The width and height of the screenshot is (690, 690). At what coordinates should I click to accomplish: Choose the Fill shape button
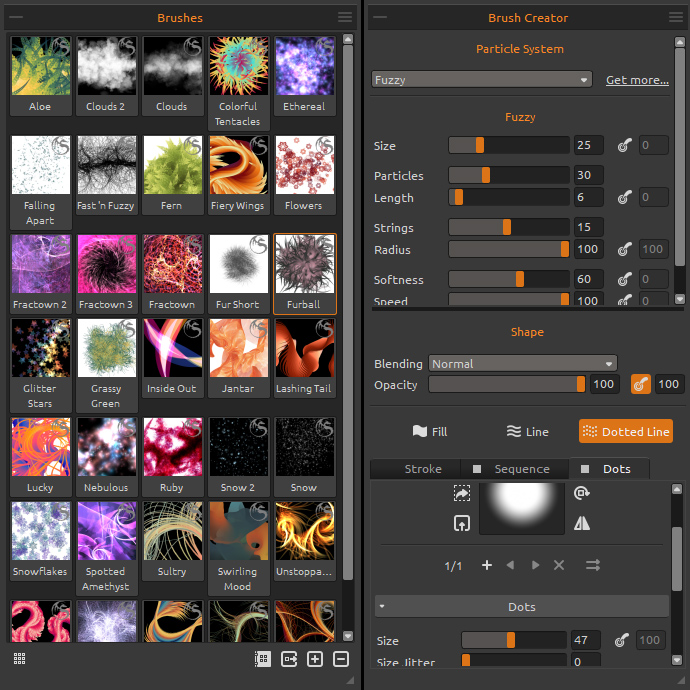[430, 431]
